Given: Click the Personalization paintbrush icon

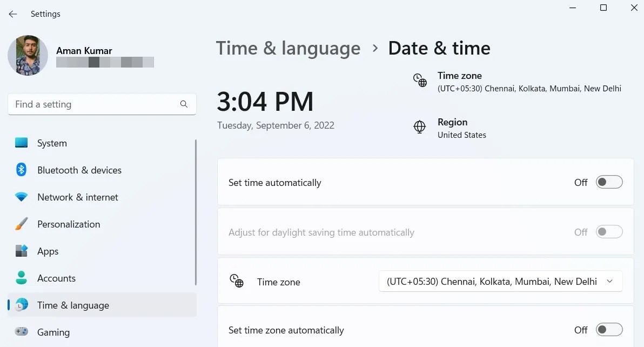Looking at the screenshot, I should (22, 224).
